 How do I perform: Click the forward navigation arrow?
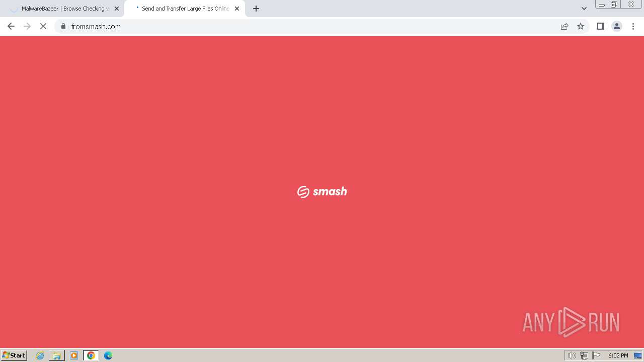coord(27,26)
